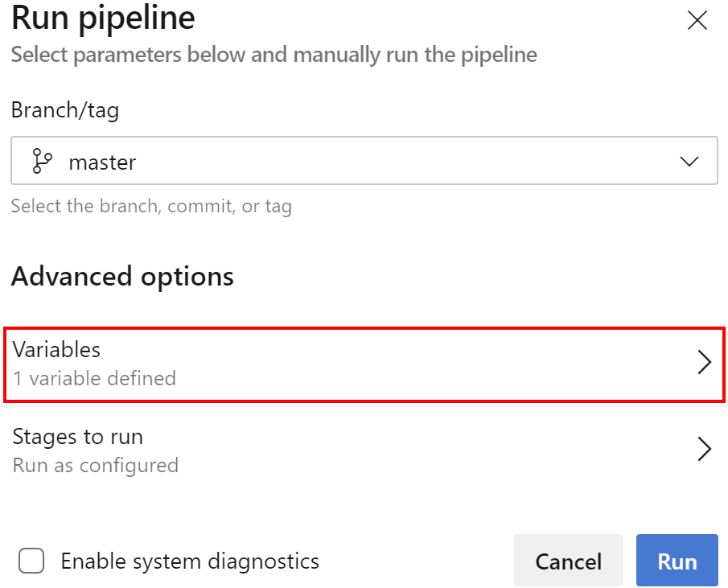
Task: Click the Variables row chevron arrow
Action: click(704, 363)
